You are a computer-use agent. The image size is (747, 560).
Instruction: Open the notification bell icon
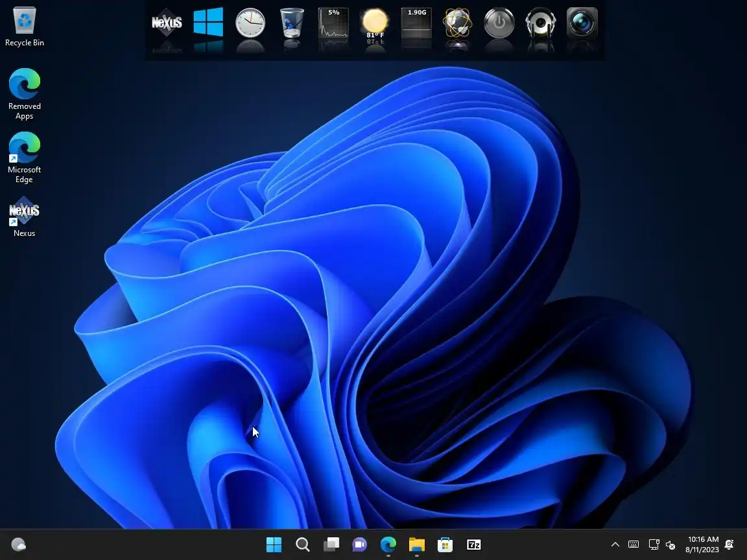point(729,544)
